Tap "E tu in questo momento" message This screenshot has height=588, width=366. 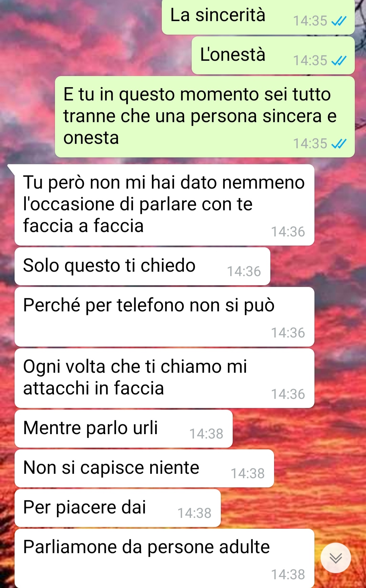tap(205, 117)
